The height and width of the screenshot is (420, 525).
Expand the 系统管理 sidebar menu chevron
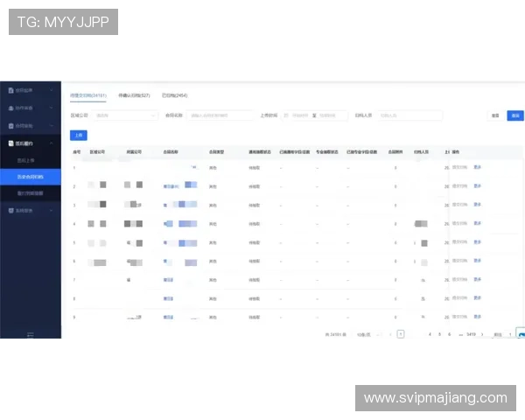(52, 210)
